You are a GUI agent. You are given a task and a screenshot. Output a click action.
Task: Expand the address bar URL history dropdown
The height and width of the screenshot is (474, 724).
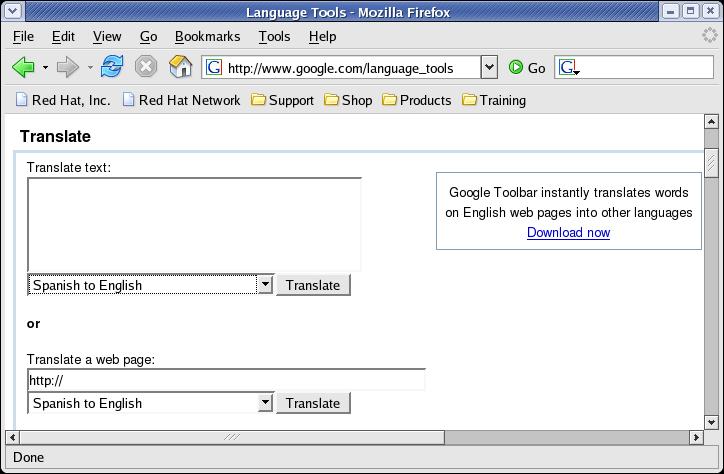(489, 67)
